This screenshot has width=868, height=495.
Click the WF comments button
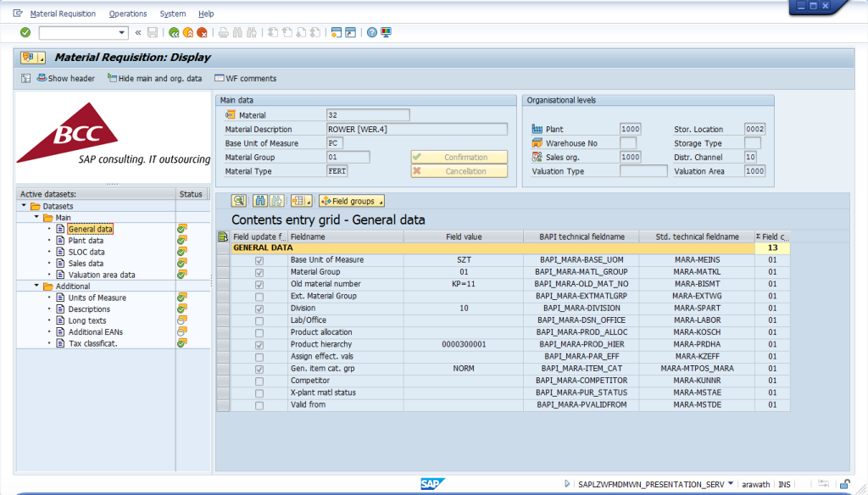point(245,79)
